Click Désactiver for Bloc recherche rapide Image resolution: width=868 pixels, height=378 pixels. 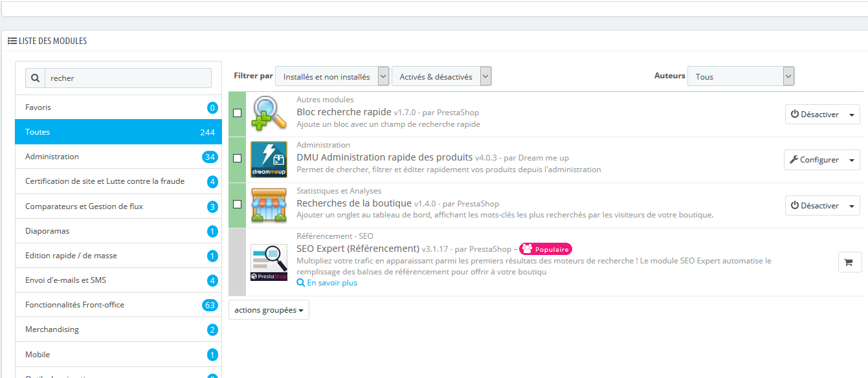coord(815,115)
